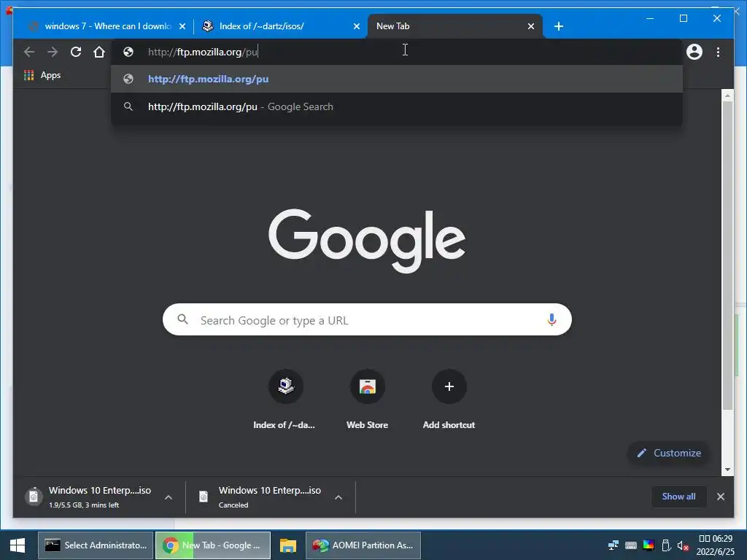
Task: Click into the address bar URL text
Action: coord(203,52)
